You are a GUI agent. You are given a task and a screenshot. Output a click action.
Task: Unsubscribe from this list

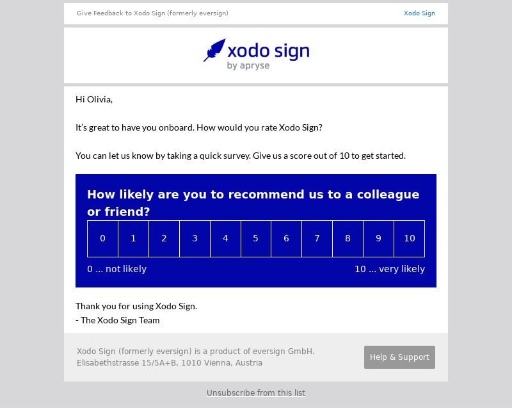255,392
